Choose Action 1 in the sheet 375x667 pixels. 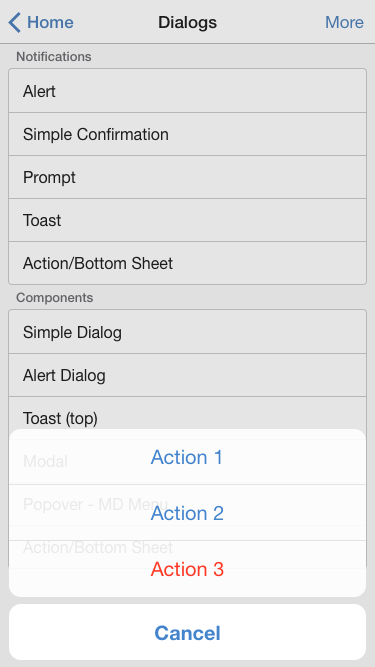coord(188,457)
